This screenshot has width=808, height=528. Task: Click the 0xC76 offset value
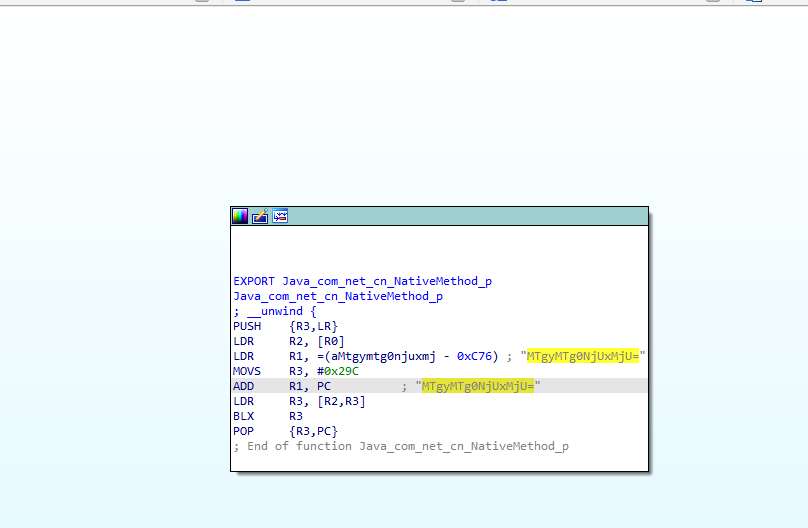click(474, 356)
